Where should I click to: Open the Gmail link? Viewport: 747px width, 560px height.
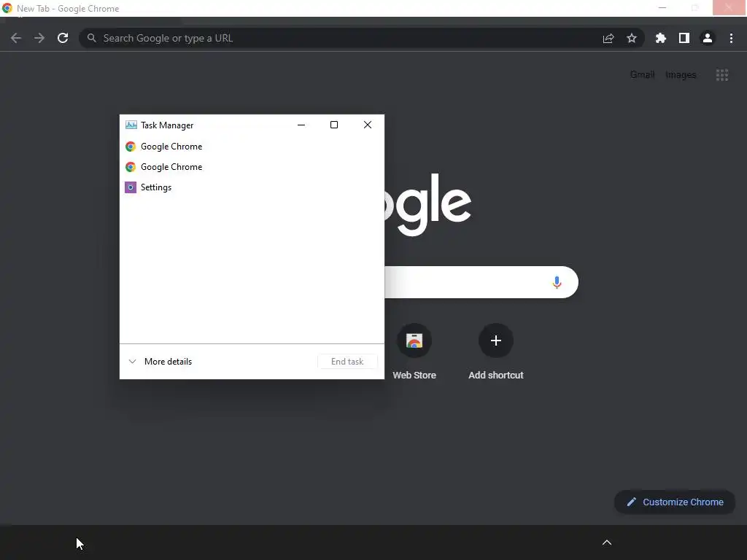[x=642, y=75]
